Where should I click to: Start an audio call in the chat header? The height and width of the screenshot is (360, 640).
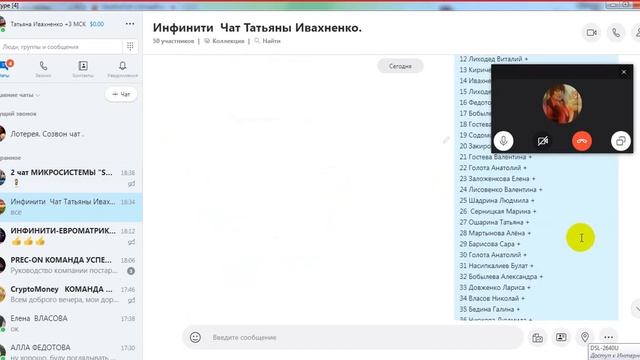[616, 33]
